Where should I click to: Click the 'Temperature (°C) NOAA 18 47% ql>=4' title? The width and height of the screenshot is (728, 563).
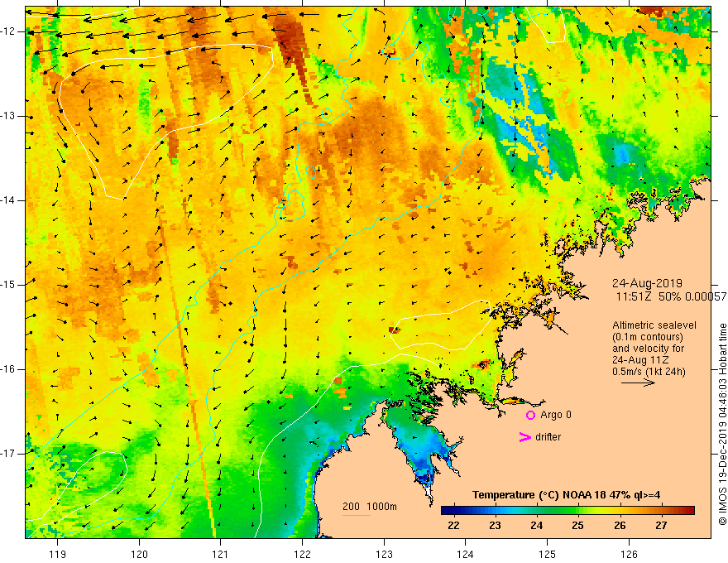pos(566,495)
